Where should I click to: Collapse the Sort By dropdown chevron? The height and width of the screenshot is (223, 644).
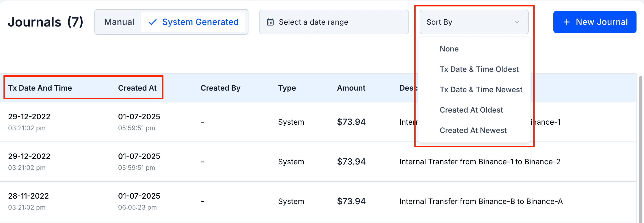pos(517,22)
